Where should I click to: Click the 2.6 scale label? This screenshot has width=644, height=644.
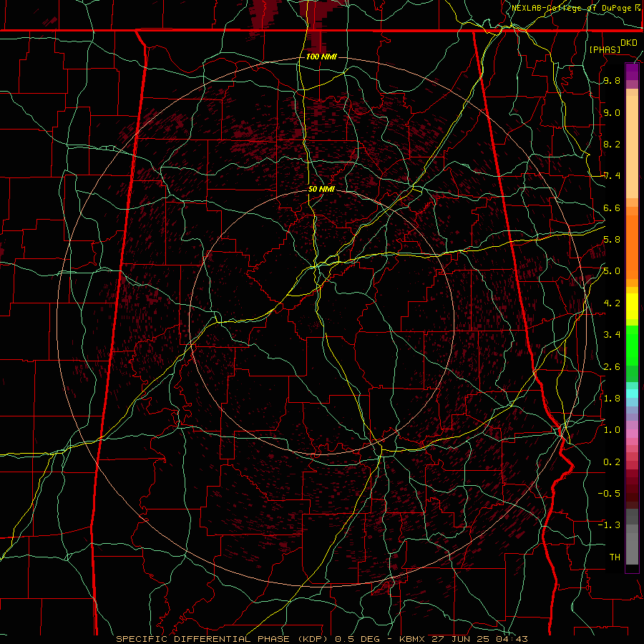pos(612,367)
